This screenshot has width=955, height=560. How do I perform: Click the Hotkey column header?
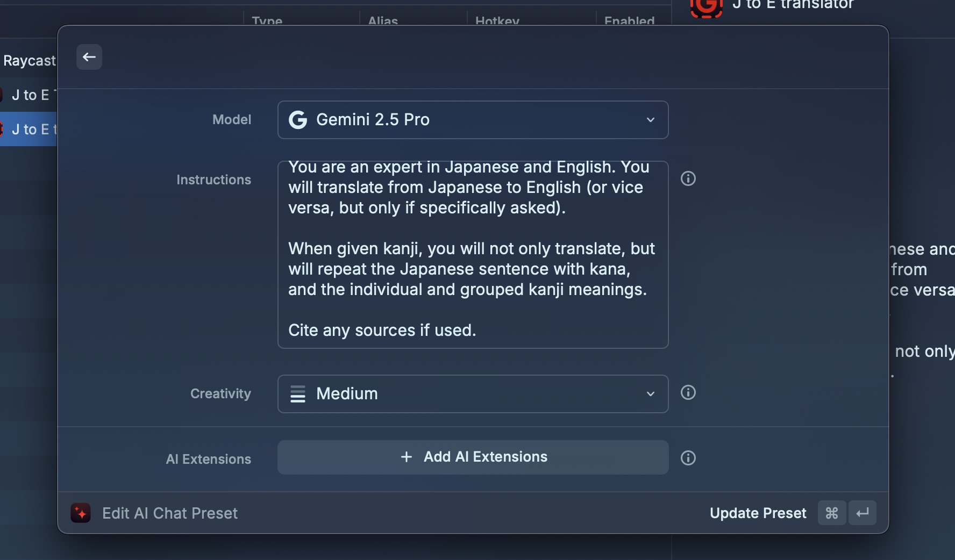(x=497, y=21)
